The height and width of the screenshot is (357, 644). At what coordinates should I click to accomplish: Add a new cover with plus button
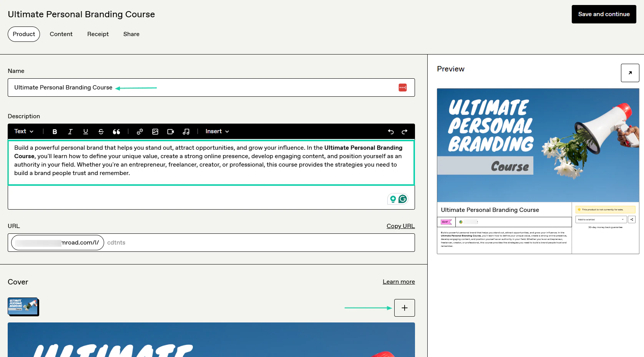(x=405, y=308)
